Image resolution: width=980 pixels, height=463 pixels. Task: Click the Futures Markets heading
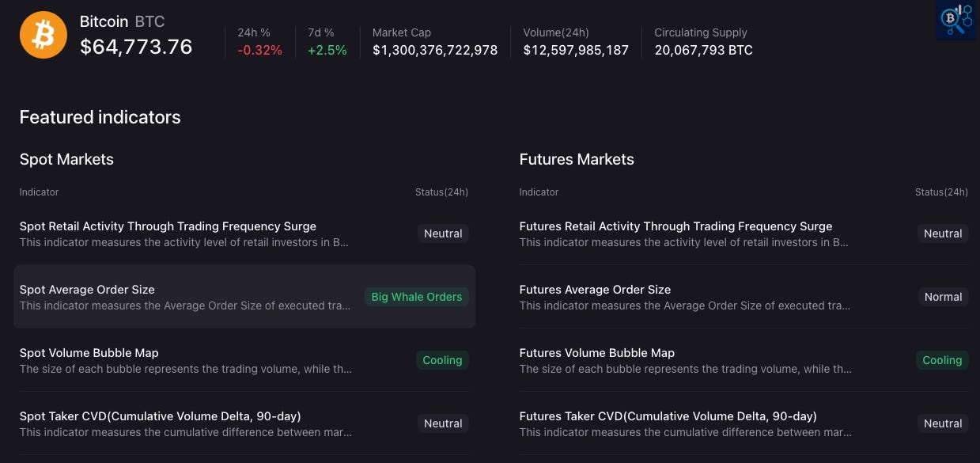pos(577,159)
